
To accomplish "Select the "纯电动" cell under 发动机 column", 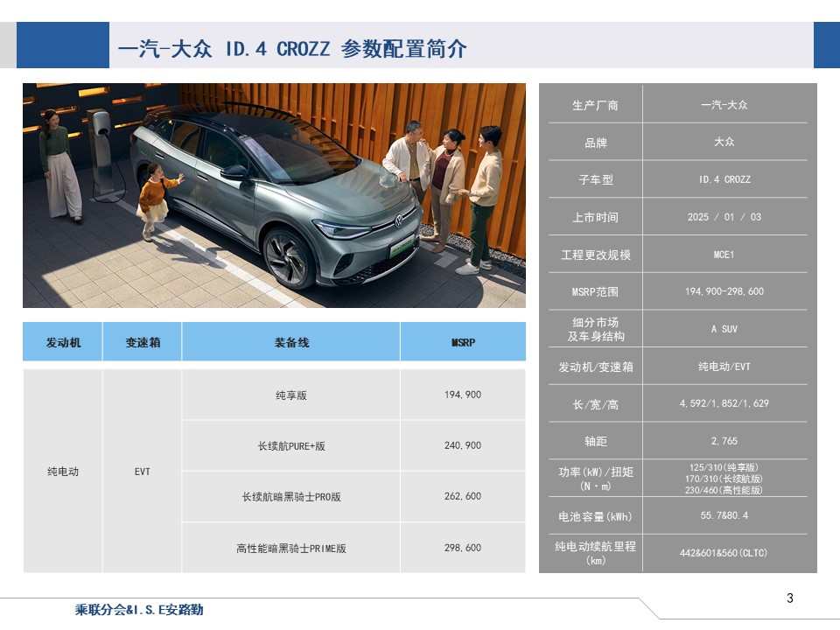I will click(x=63, y=472).
